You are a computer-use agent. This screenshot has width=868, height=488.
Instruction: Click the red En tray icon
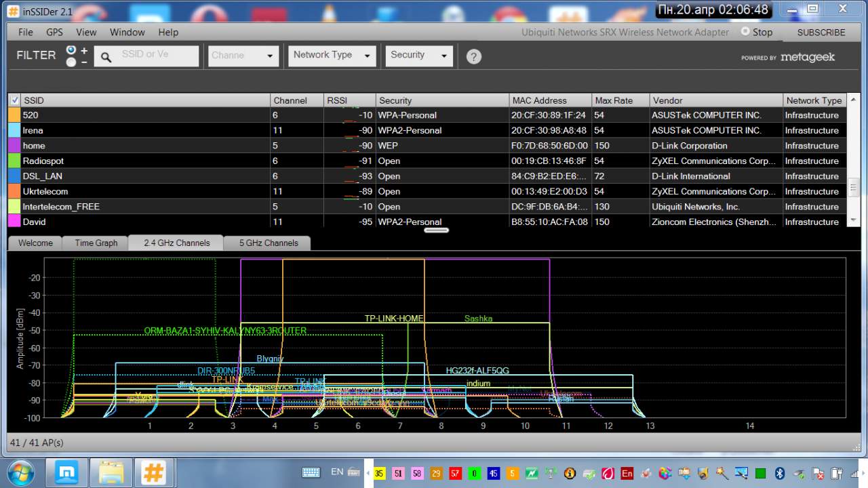(627, 473)
